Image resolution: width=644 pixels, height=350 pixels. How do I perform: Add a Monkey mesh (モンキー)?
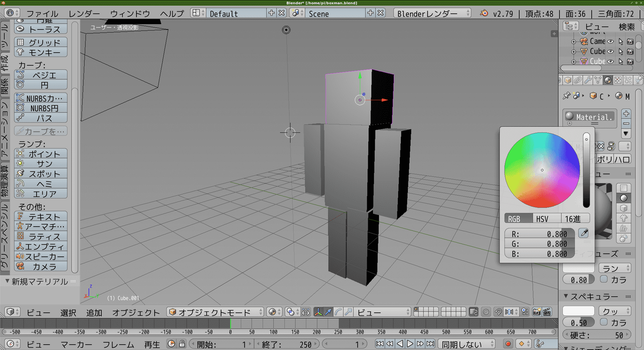pos(41,52)
